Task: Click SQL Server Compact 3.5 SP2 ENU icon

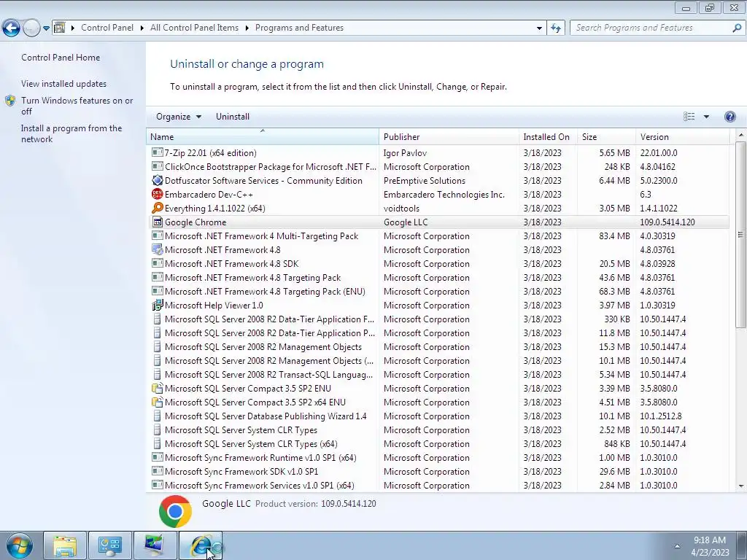Action: (158, 388)
